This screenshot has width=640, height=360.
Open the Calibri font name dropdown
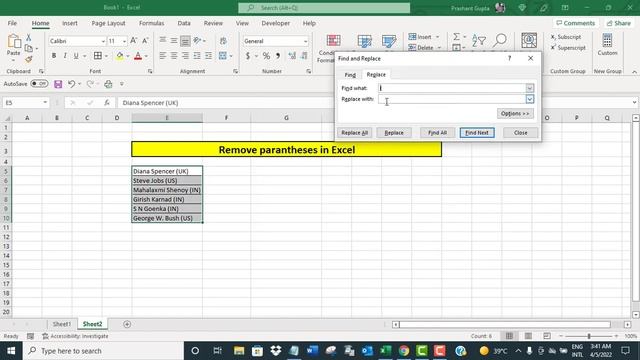103,41
